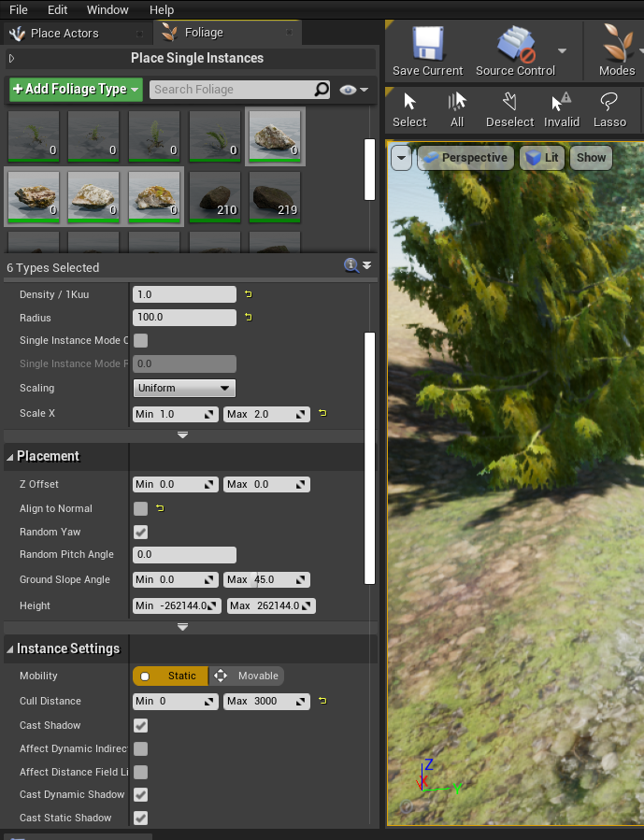Screen dimensions: 644x840
Task: Choose the foliage All selection tool
Action: click(457, 110)
